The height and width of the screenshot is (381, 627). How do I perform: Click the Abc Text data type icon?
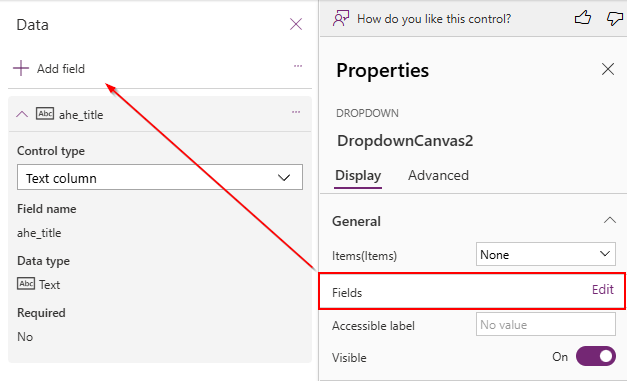[x=26, y=283]
